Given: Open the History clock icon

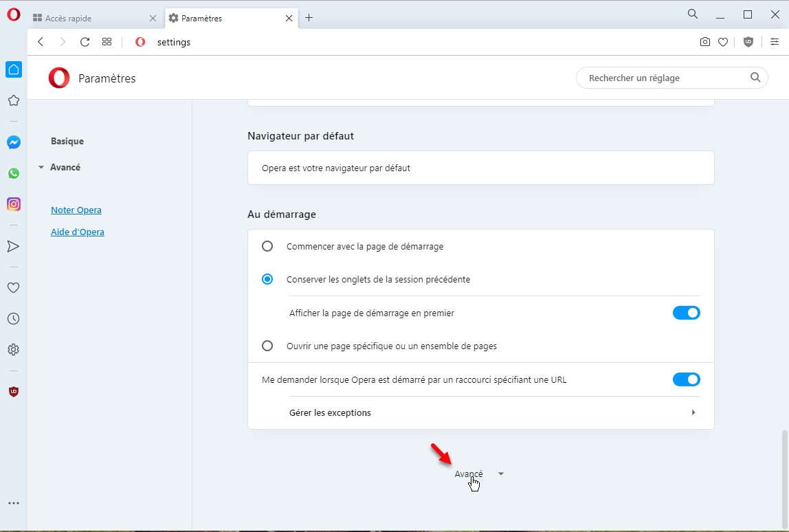Looking at the screenshot, I should [13, 319].
